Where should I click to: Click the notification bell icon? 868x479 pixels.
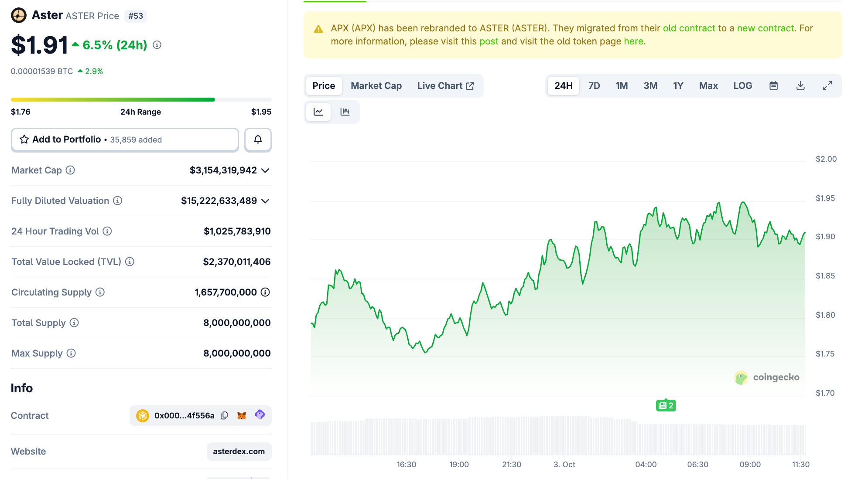click(258, 140)
